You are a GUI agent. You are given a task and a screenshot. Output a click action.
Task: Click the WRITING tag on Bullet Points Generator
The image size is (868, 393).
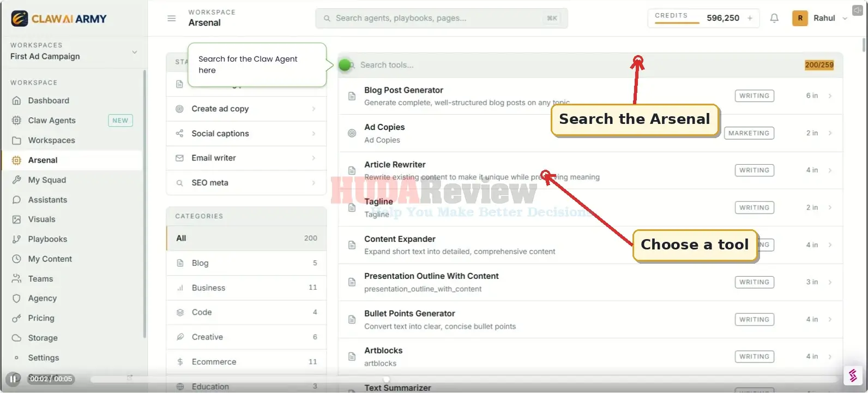(754, 319)
